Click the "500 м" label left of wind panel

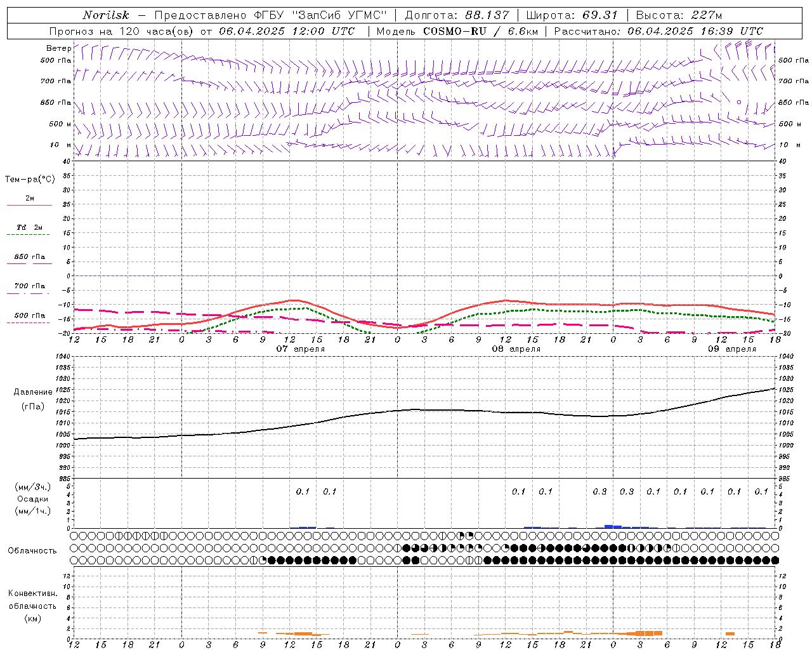(x=59, y=124)
